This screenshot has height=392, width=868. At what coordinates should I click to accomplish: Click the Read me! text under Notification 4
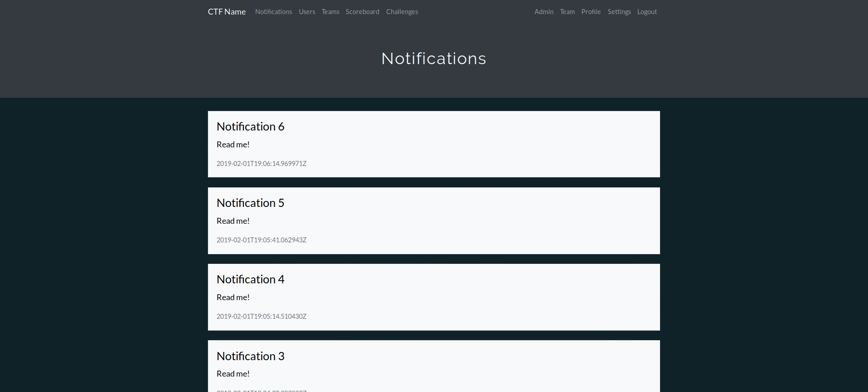click(x=233, y=297)
